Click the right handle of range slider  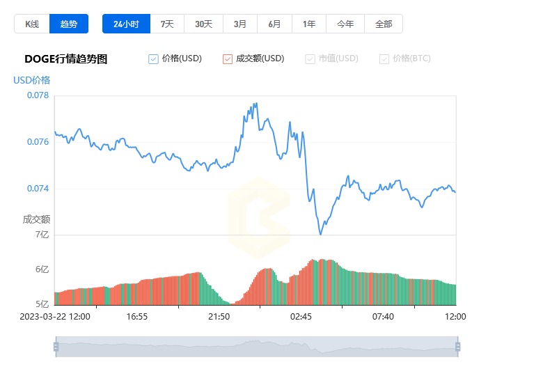[x=457, y=347]
